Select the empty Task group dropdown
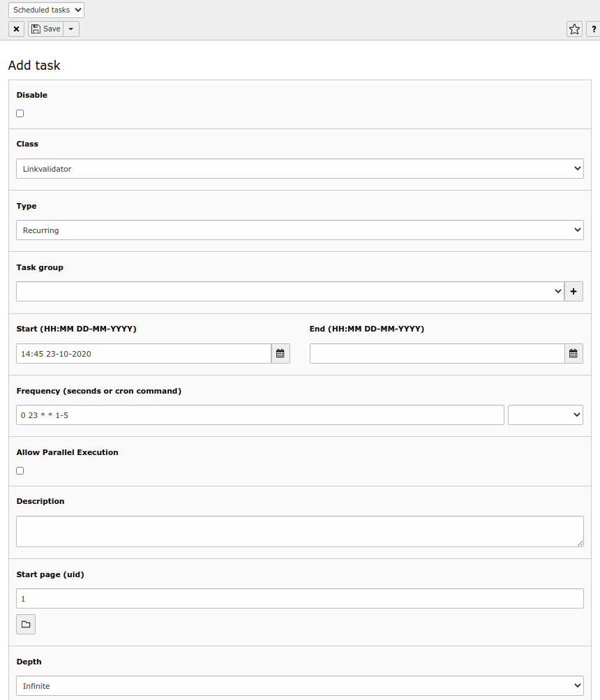The image size is (600, 700). coord(290,291)
